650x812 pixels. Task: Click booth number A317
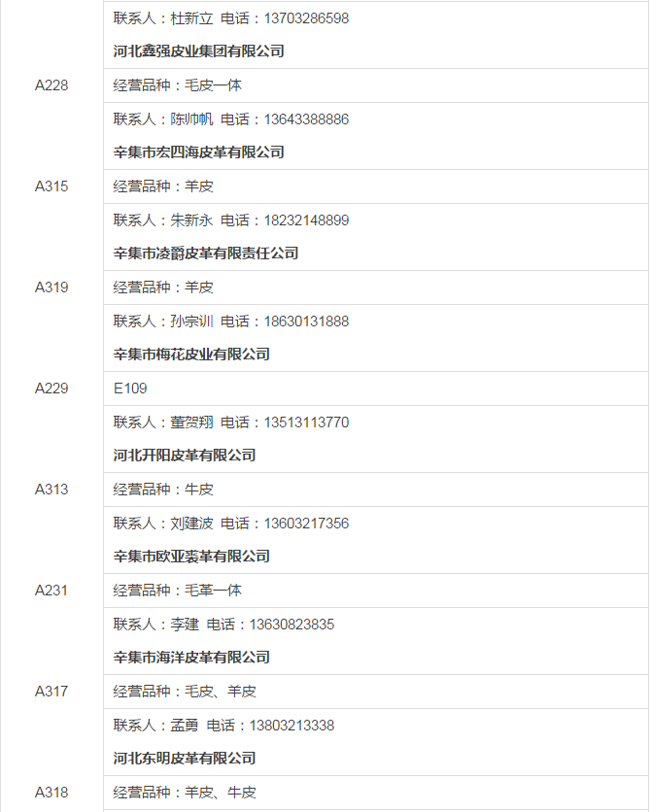(x=51, y=692)
